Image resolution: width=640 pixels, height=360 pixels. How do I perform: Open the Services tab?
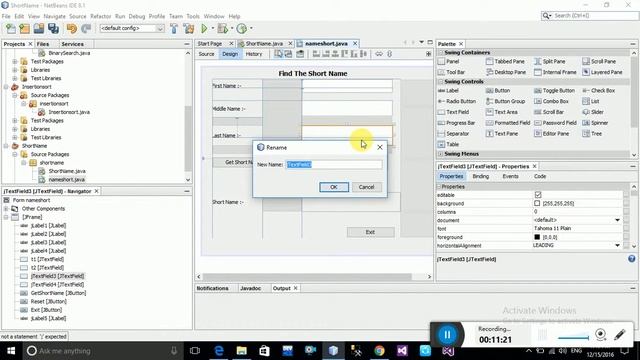(x=72, y=44)
